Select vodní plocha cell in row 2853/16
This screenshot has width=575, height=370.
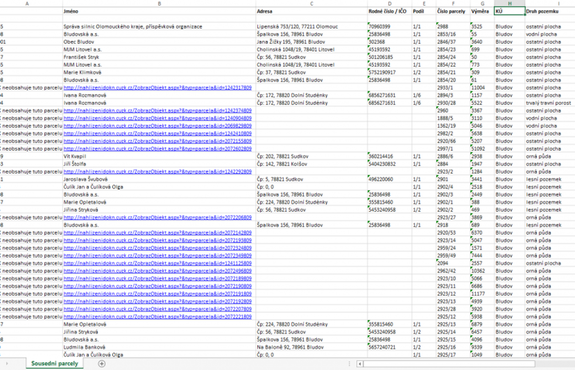point(550,34)
